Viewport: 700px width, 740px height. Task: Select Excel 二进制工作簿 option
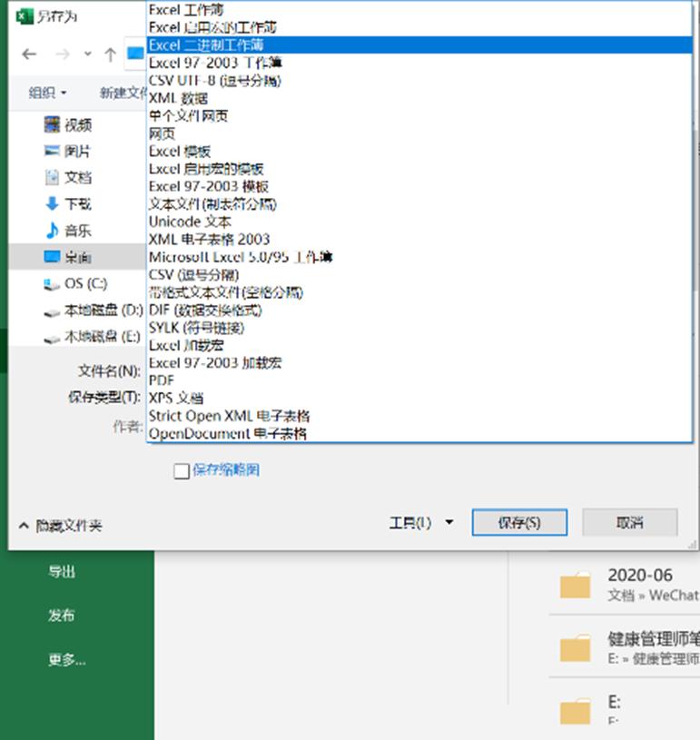(419, 45)
